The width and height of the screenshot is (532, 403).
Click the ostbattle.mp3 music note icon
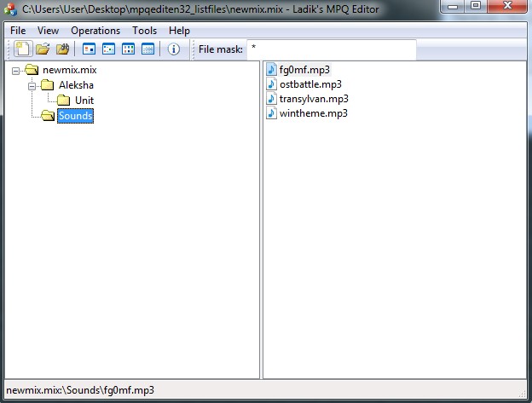[271, 83]
